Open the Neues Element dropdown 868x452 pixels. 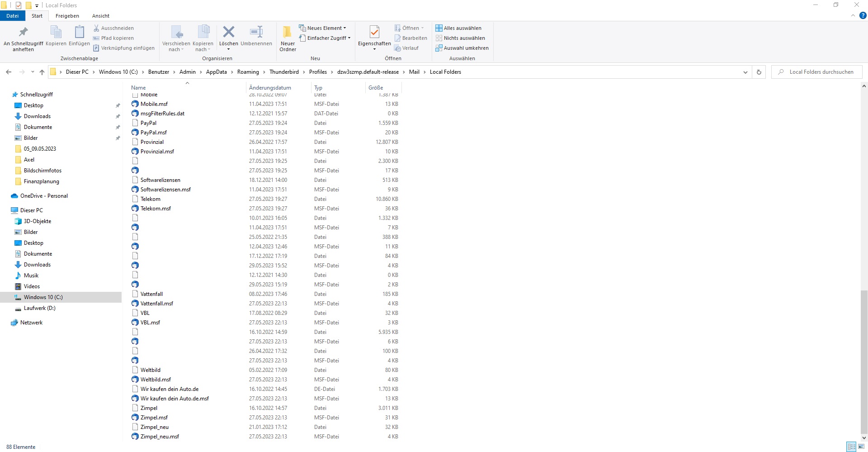click(323, 28)
